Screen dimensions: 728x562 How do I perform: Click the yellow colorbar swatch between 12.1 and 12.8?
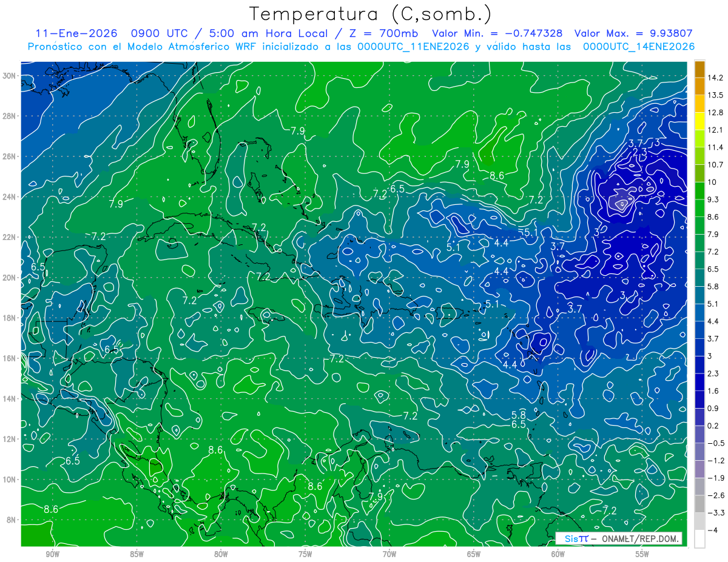(x=699, y=121)
